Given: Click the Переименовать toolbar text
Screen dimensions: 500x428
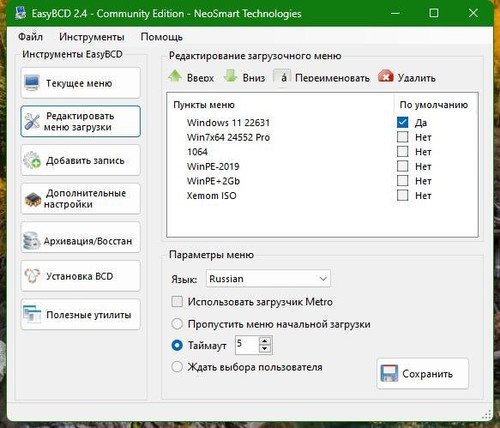Looking at the screenshot, I should point(332,78).
